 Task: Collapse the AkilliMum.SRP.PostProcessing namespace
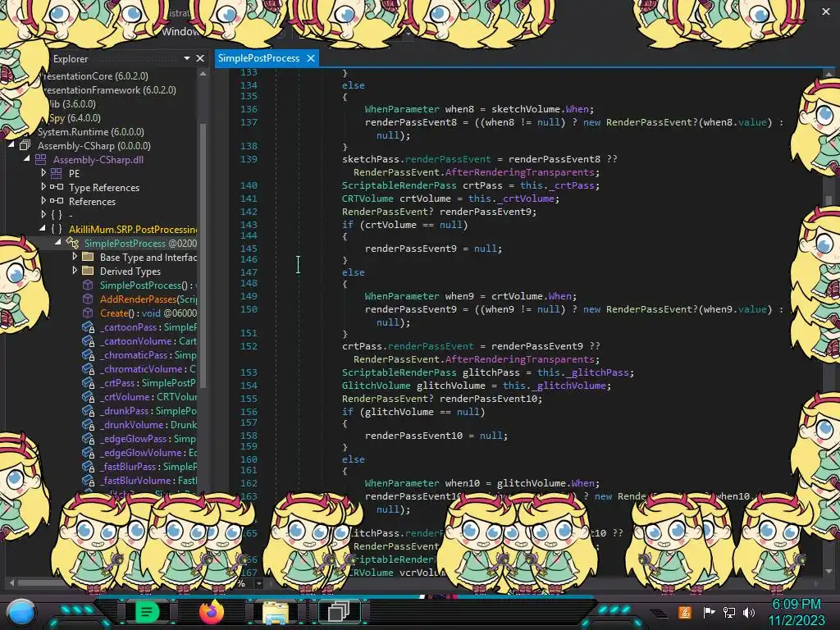click(43, 228)
